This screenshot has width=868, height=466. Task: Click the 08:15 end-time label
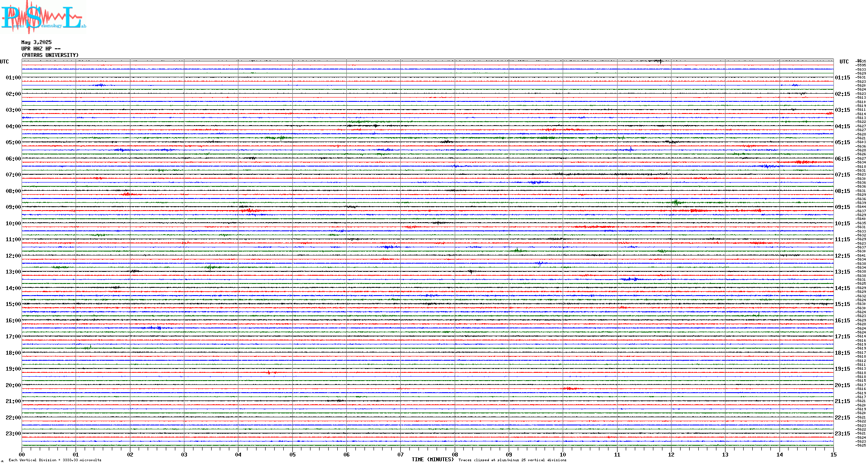tap(843, 191)
